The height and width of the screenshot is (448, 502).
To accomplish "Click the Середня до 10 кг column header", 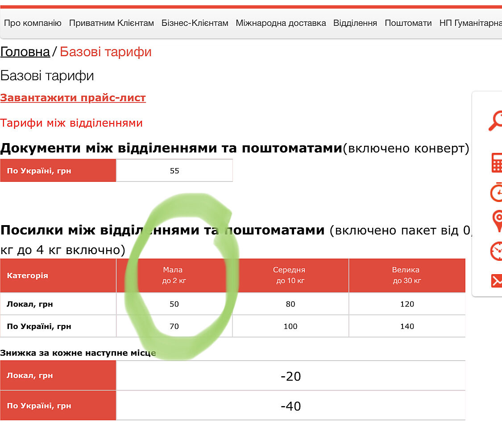I will [x=290, y=275].
